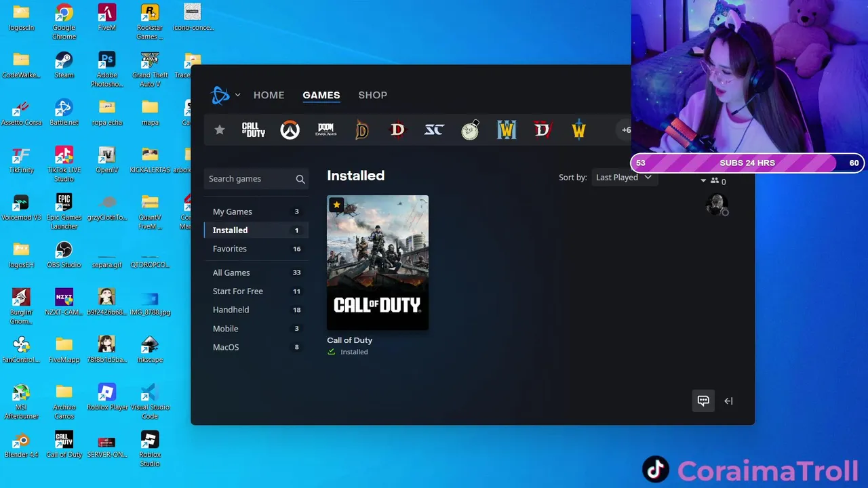The height and width of the screenshot is (488, 868).
Task: Open the Battle.net desktop shortcut
Action: click(64, 113)
